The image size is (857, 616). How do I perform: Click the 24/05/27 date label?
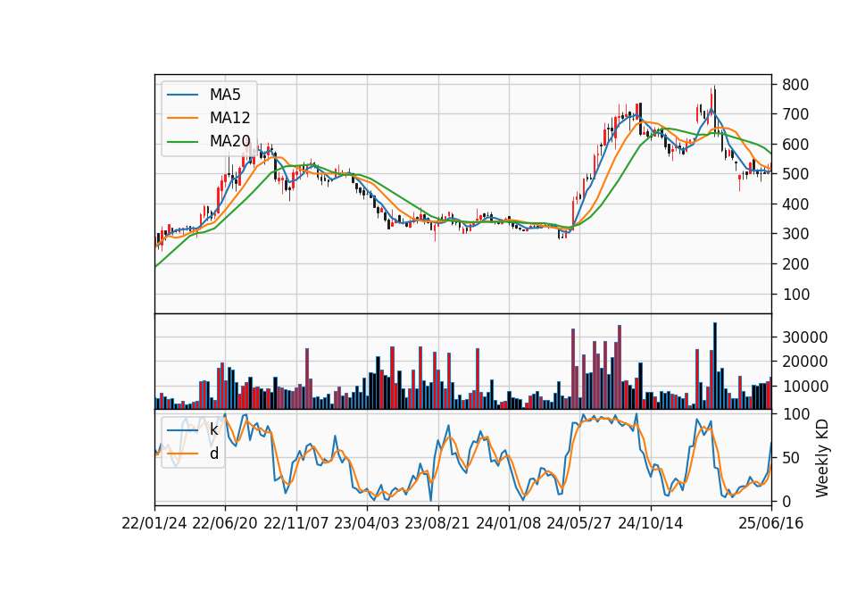coord(579,524)
